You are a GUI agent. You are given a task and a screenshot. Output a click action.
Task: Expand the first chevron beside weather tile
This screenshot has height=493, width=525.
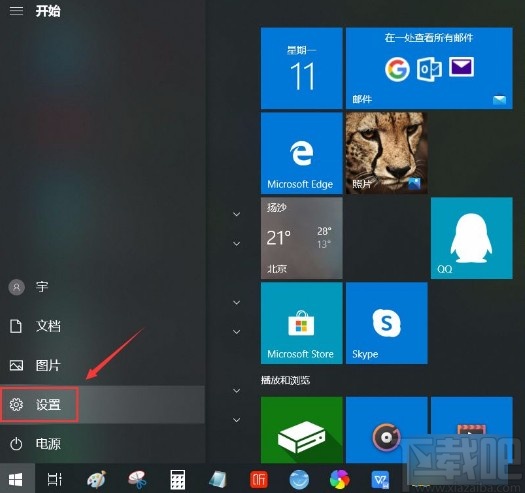236,214
